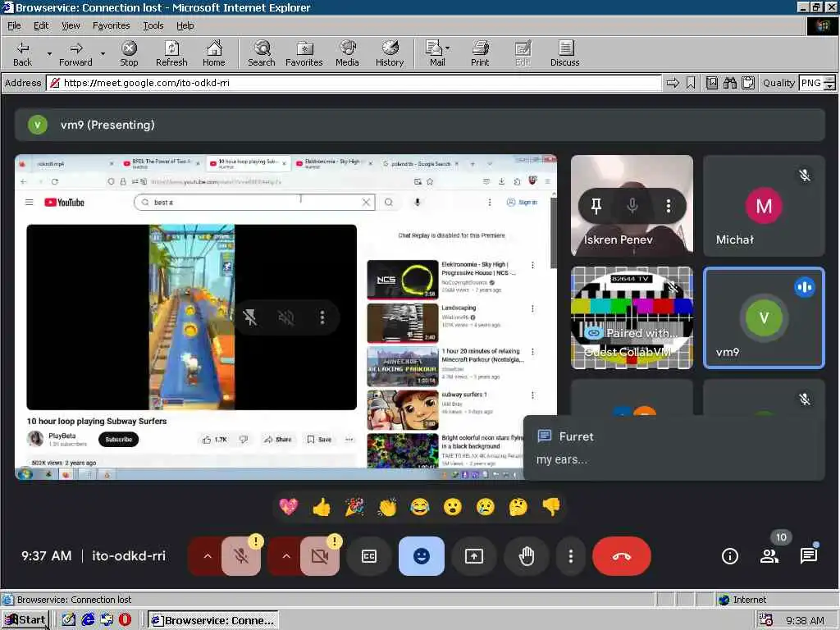Click the Back toolbar button
This screenshot has height=630, width=840.
[22, 53]
